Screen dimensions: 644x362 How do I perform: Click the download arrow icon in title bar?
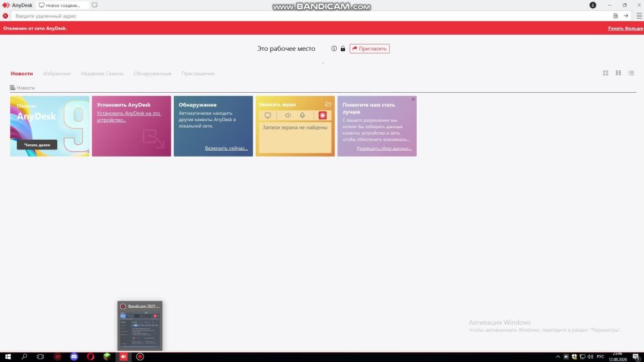(592, 5)
